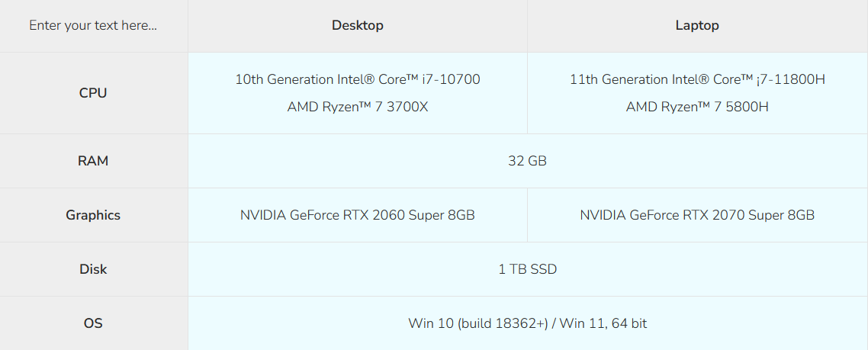
Task: Select the Laptop column header
Action: [697, 25]
